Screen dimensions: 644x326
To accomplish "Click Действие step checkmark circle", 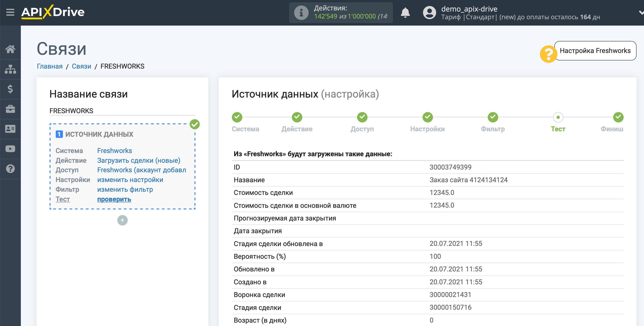I will (x=297, y=117).
